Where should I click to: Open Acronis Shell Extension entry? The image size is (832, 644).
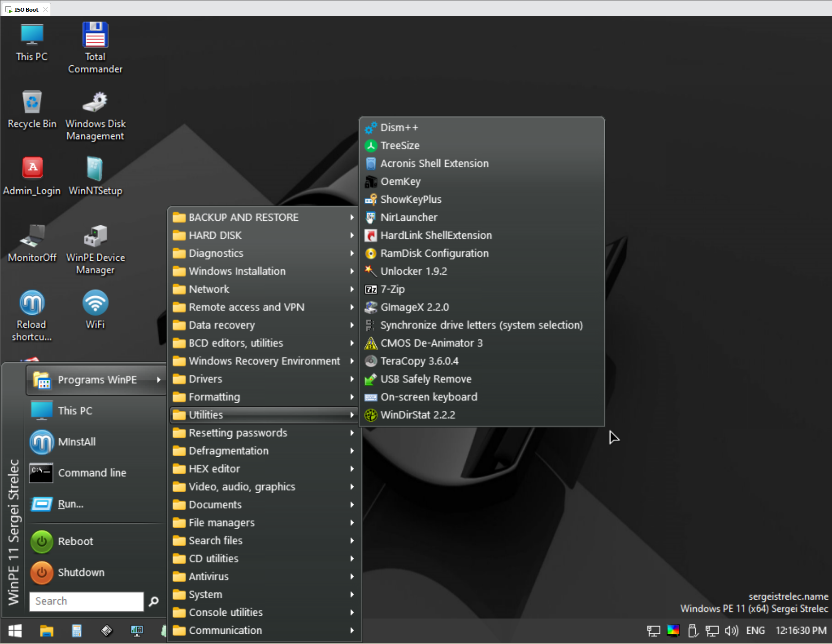[x=482, y=163]
